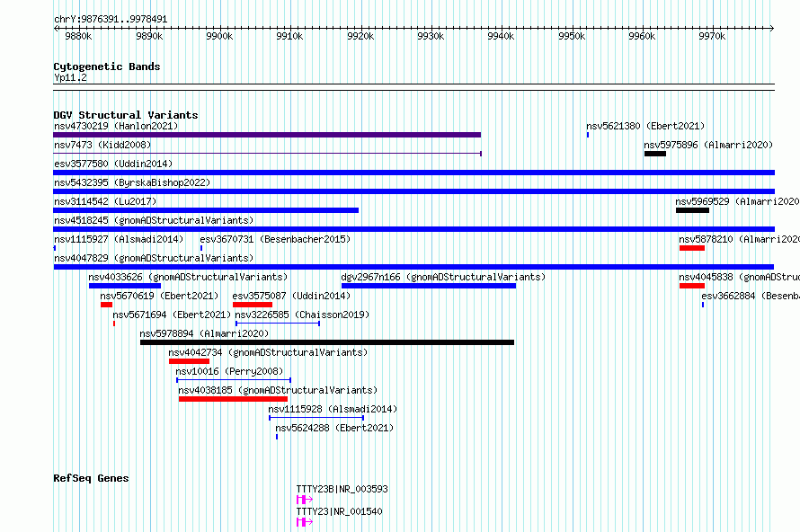800x532 pixels.
Task: Open nsv5432395 (ByrskaBishop2022) label
Action: pos(132,182)
